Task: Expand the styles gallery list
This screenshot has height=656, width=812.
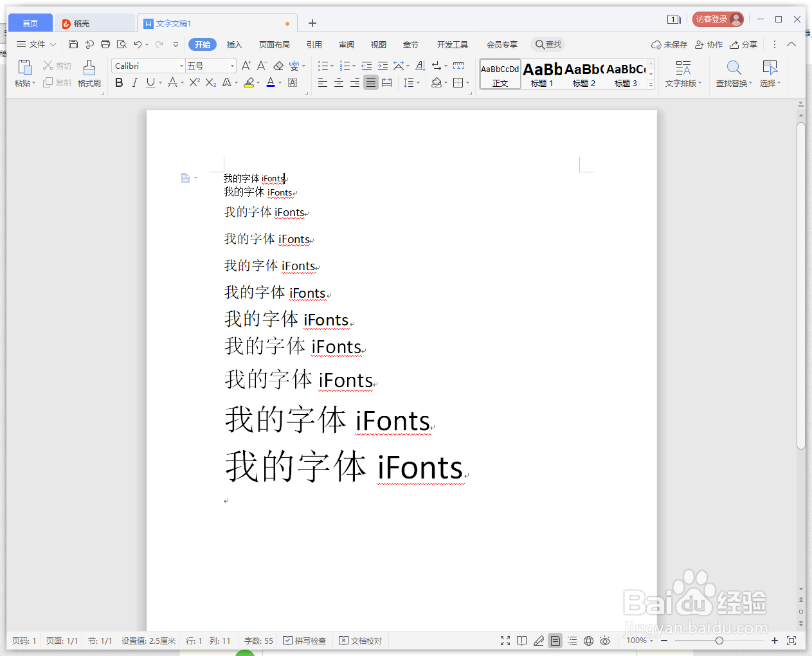Action: (x=651, y=85)
